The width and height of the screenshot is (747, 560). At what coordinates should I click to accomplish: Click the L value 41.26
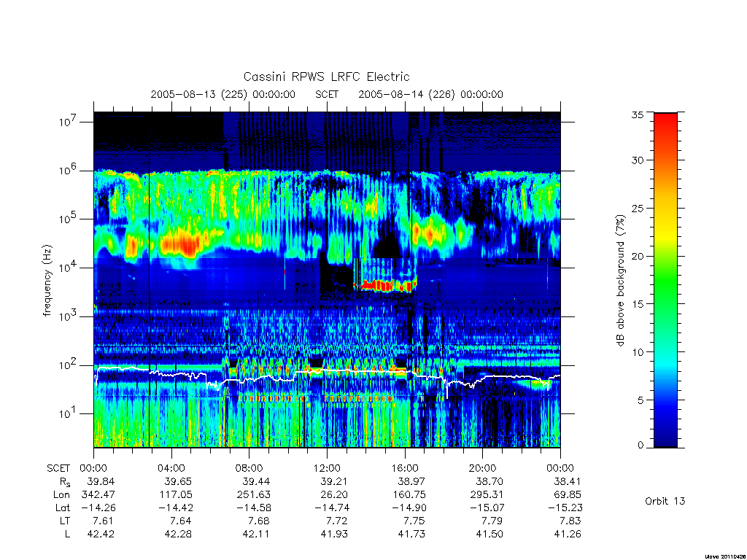pos(568,534)
